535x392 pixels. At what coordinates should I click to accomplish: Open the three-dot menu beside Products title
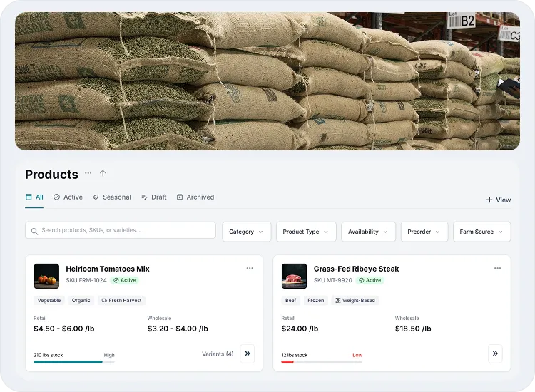(x=88, y=173)
